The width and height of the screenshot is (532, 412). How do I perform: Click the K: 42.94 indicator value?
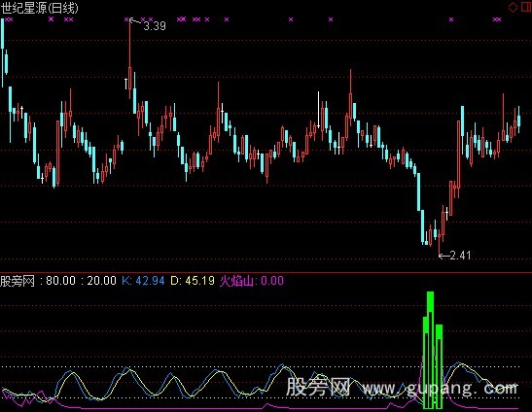tap(143, 281)
